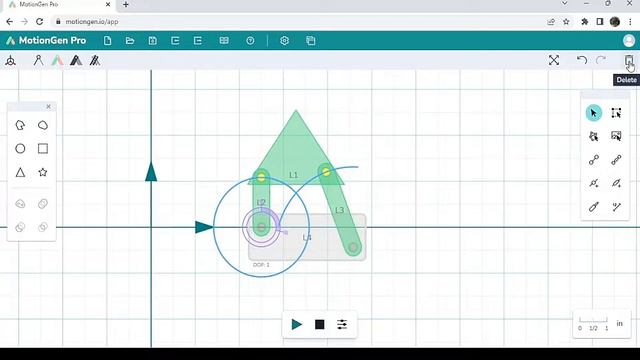The width and height of the screenshot is (640, 360).
Task: Select the circle shape tool
Action: click(x=20, y=149)
